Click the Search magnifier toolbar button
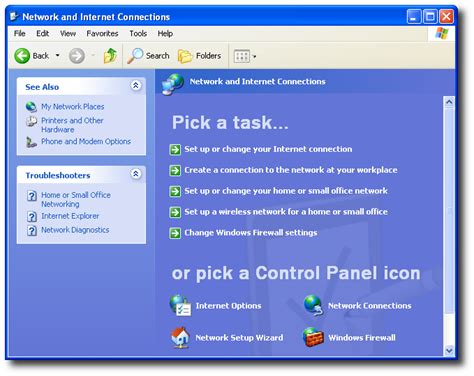This screenshot has width=474, height=376. tap(149, 56)
